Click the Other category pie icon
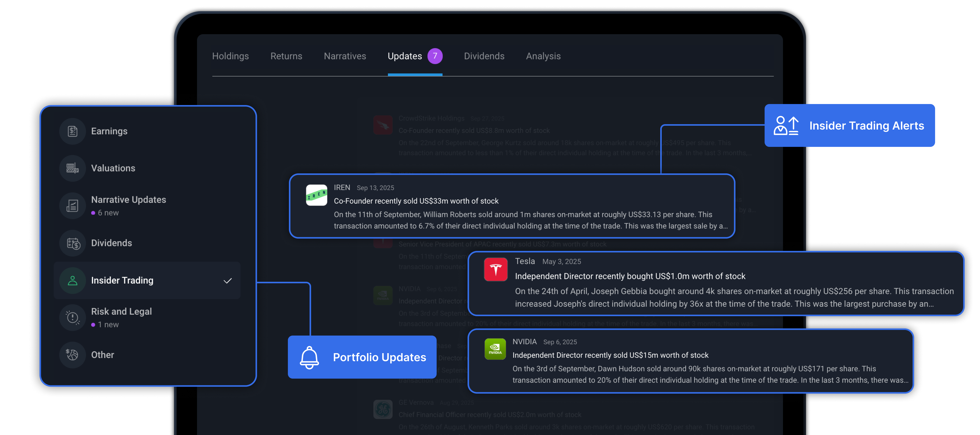Screen dimensions: 980x435 pos(72,355)
